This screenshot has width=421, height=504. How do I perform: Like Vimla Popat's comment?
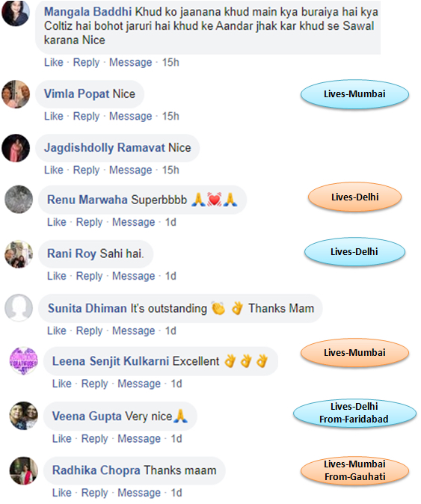pyautogui.click(x=54, y=116)
